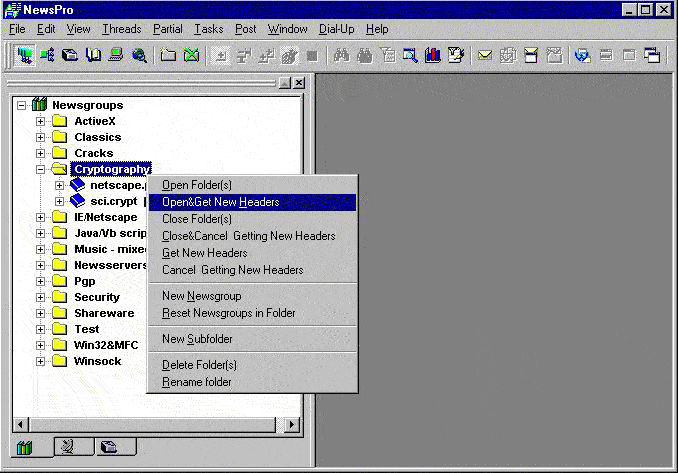Expand the ActiveX folder node

pyautogui.click(x=41, y=121)
